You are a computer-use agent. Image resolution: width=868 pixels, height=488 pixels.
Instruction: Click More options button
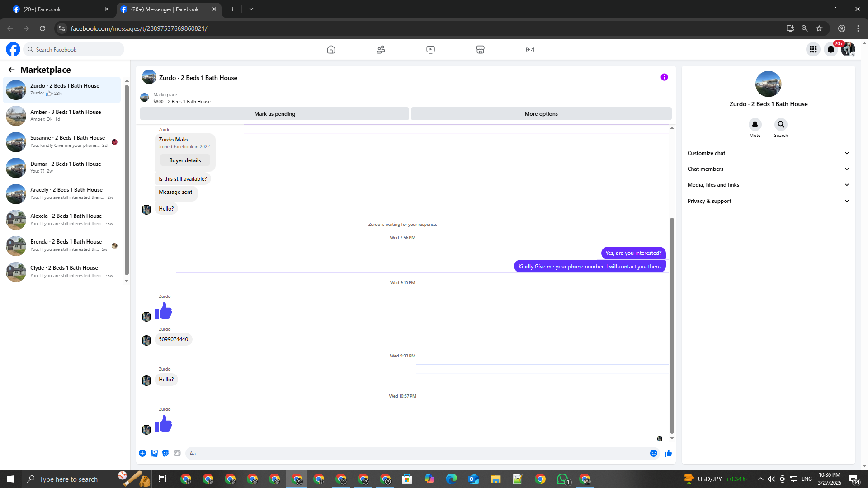point(541,114)
